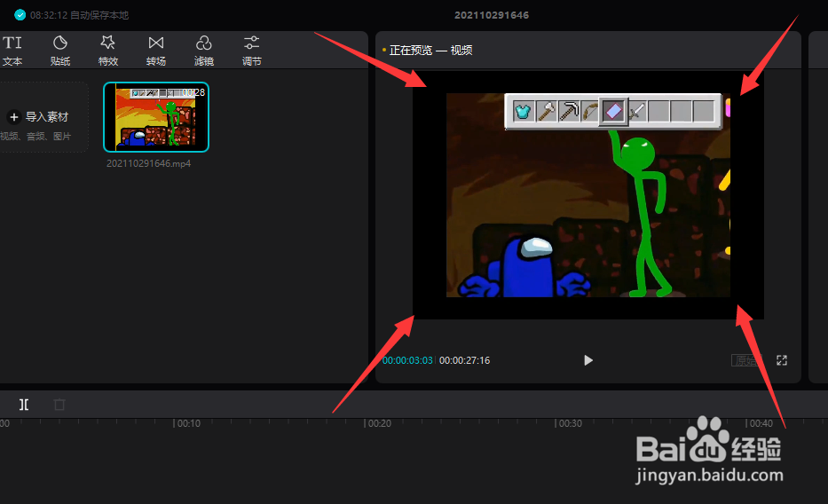Open the 滤镜 filters tab
828x504 pixels.
(x=204, y=51)
